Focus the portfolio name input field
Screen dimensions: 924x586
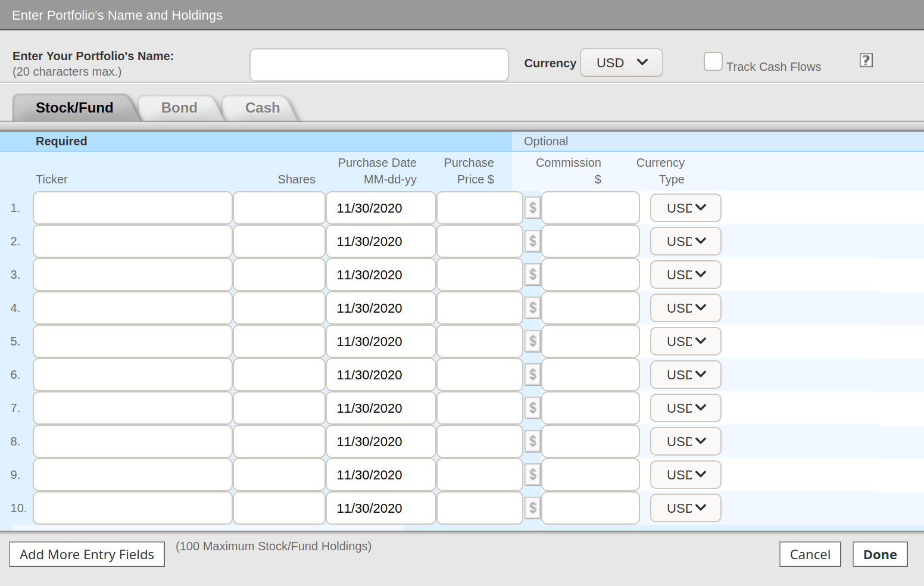(379, 65)
